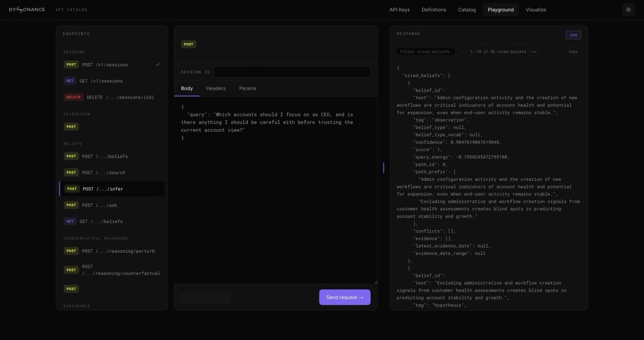Click the Counterfactual Reasoning section heading
644x340 pixels.
96,238
